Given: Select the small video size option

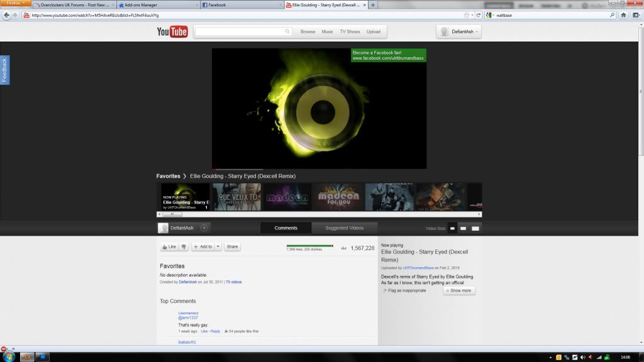Looking at the screenshot, I should pos(452,228).
